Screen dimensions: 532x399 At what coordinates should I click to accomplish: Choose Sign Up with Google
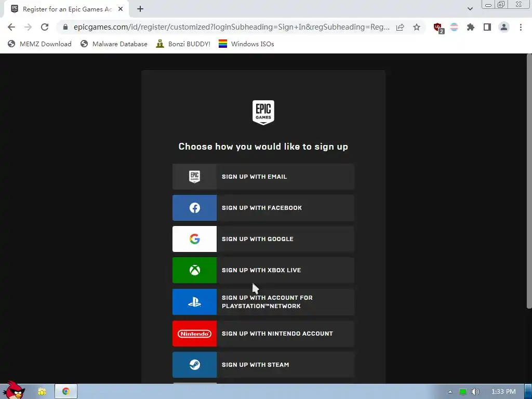(x=263, y=239)
